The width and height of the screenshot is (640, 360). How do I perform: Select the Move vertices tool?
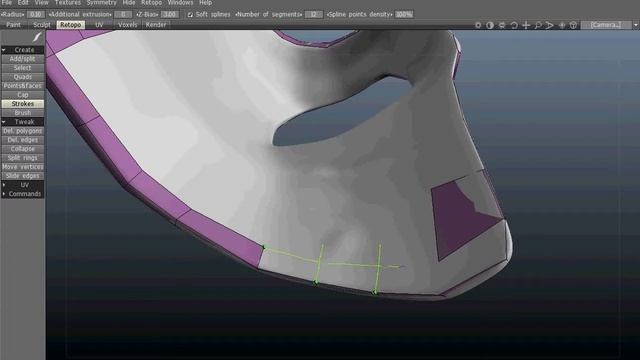(23, 167)
